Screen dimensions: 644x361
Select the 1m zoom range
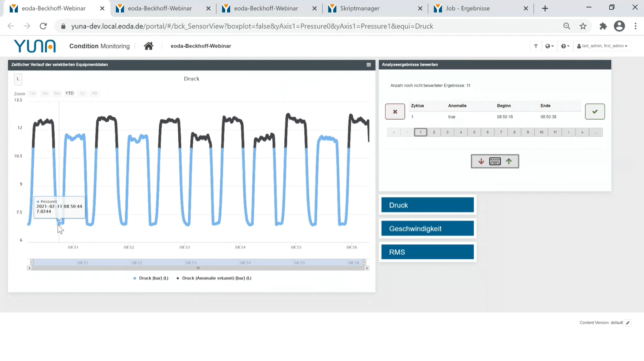tap(32, 94)
